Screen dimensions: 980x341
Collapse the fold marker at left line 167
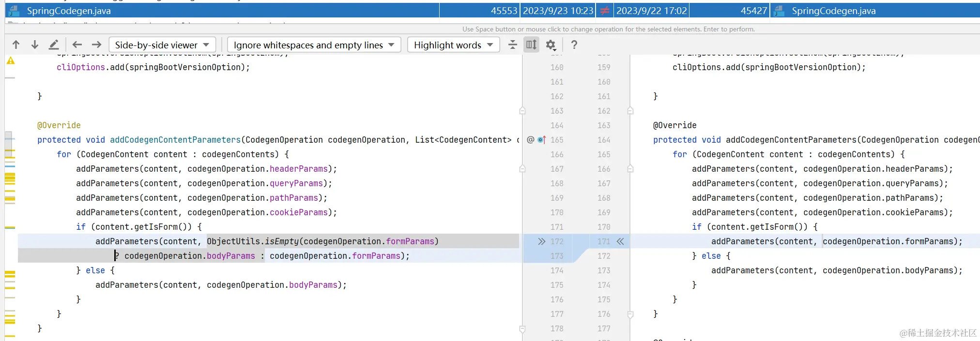coord(522,169)
